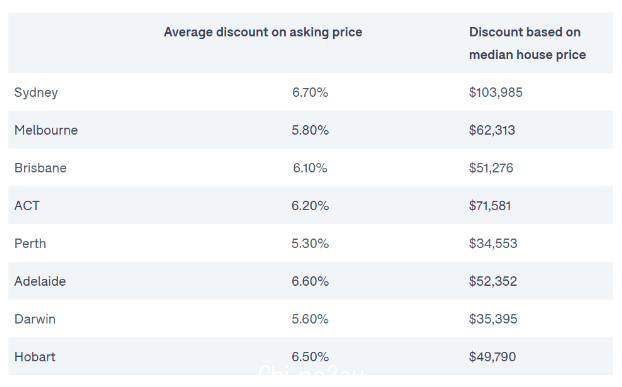
Task: Click the $103,985 discount amount
Action: 496,92
